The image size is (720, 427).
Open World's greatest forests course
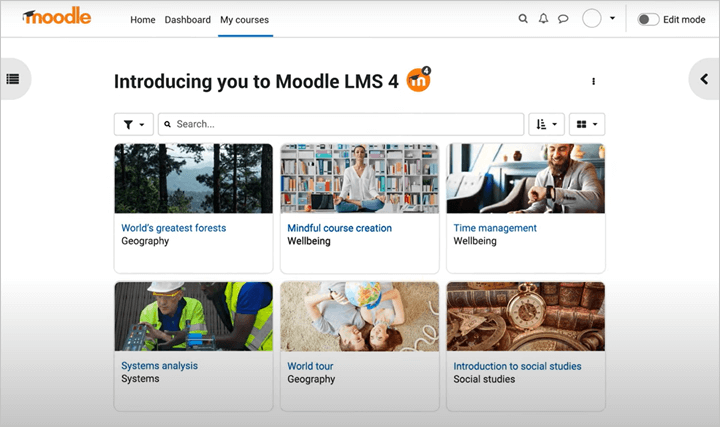(174, 228)
